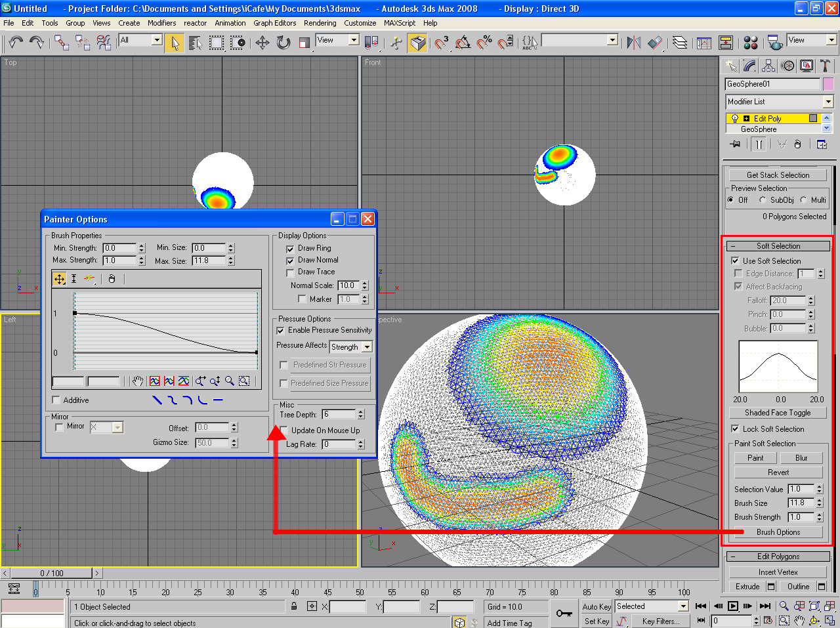Open the named selection sets dropdown
Image resolution: width=840 pixels, height=628 pixels.
click(x=612, y=40)
